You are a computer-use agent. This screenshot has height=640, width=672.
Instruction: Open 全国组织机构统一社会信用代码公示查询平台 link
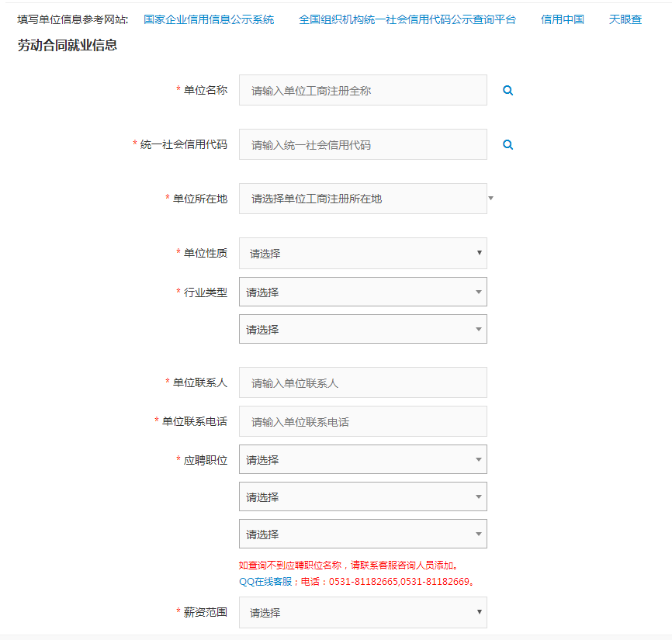(x=407, y=19)
